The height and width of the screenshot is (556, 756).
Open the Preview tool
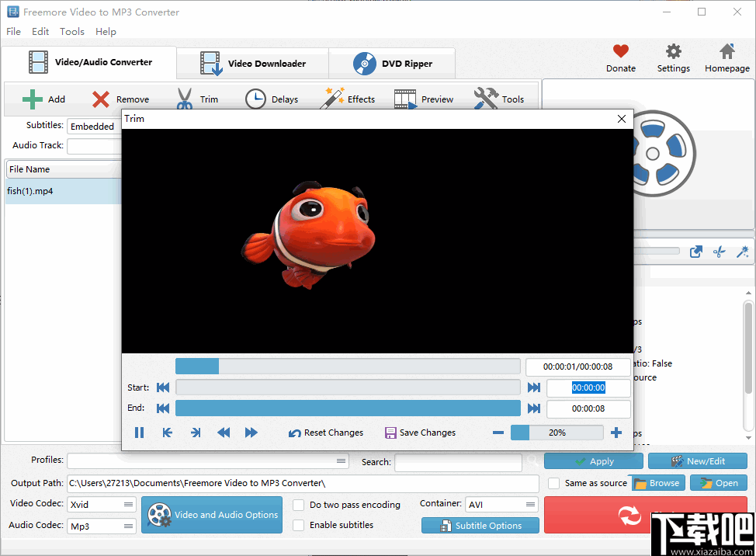tap(423, 99)
